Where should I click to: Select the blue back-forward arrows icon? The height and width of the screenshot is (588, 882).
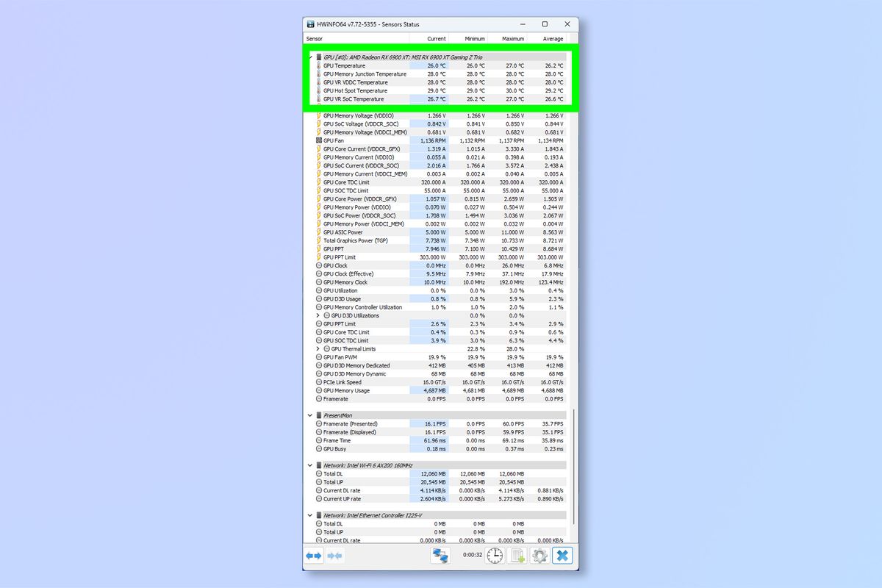pyautogui.click(x=312, y=556)
